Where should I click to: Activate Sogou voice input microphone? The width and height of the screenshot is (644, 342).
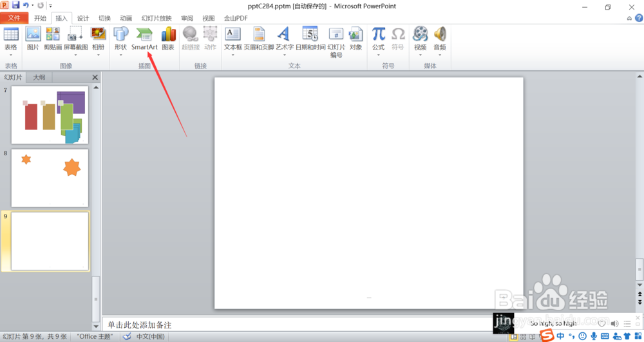(x=594, y=336)
